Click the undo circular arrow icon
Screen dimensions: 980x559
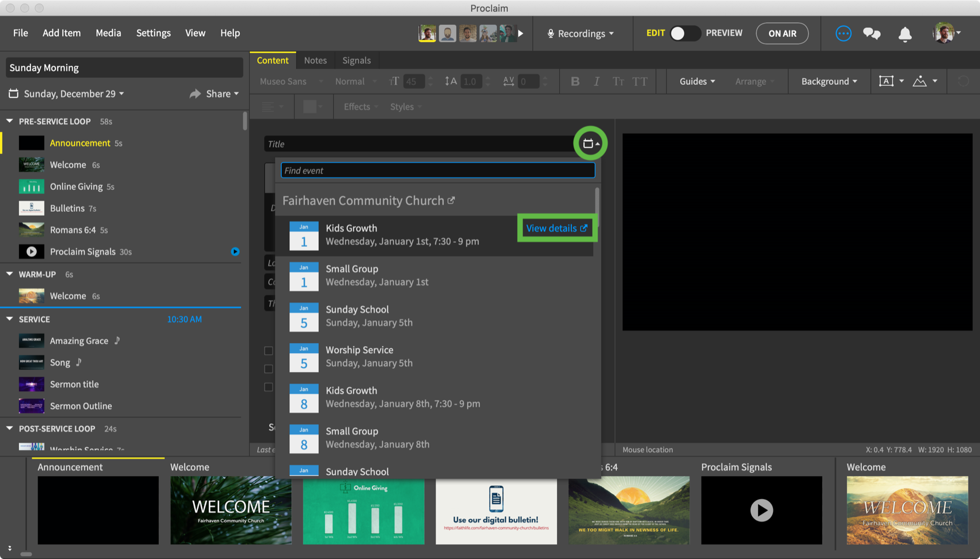click(963, 81)
